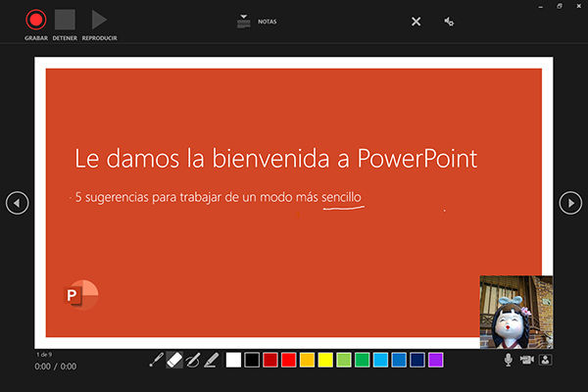Open microphone and camera settings icon

click(449, 22)
